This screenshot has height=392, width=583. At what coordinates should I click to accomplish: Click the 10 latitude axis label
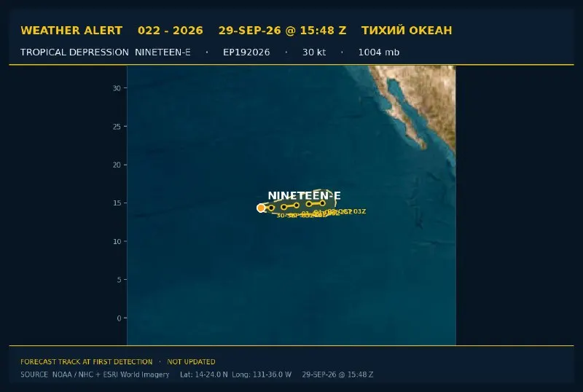pyautogui.click(x=117, y=241)
